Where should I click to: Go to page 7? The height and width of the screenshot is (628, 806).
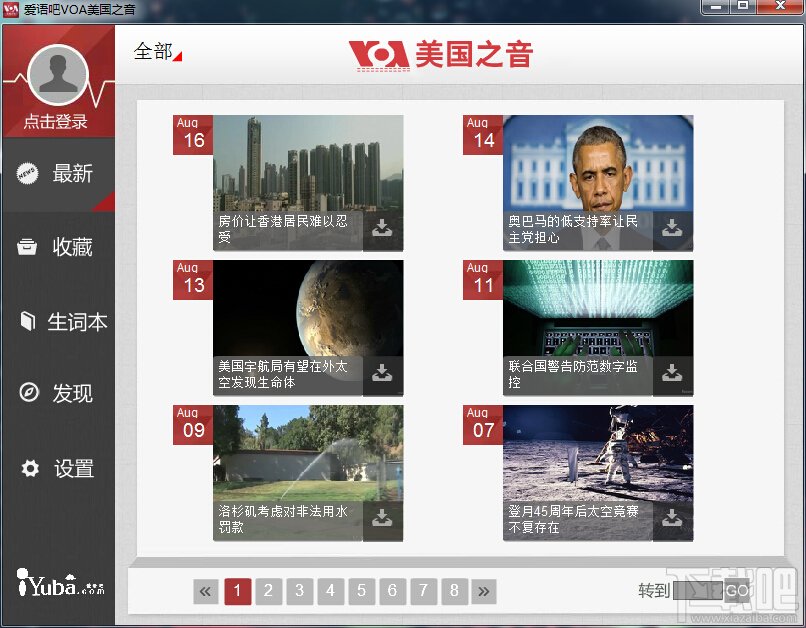pyautogui.click(x=423, y=591)
